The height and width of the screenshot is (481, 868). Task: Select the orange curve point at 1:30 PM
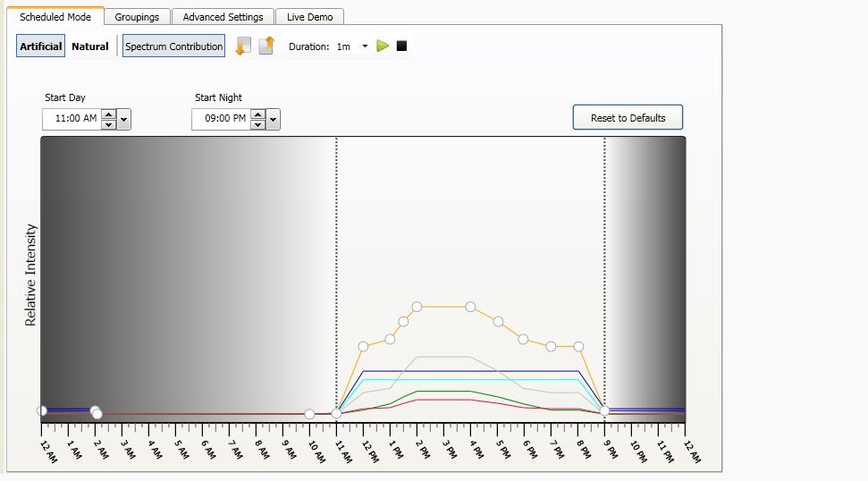(x=403, y=322)
